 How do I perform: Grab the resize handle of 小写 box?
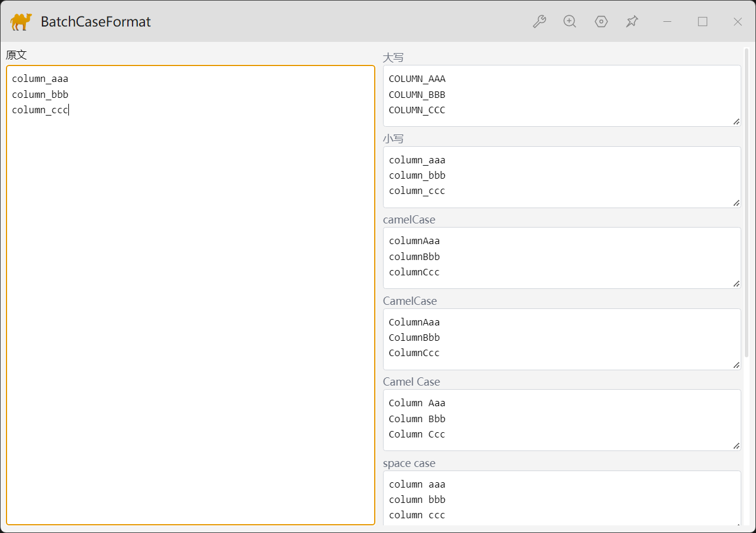tap(736, 203)
